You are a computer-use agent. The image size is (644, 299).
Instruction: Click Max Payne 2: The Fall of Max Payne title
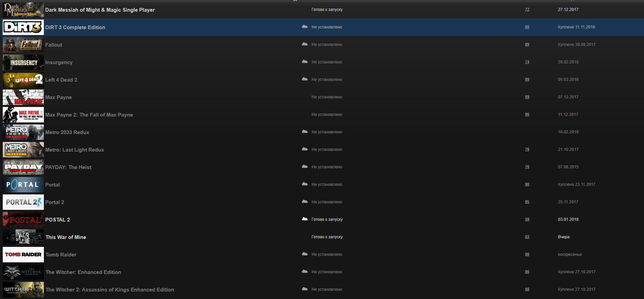[x=89, y=115]
